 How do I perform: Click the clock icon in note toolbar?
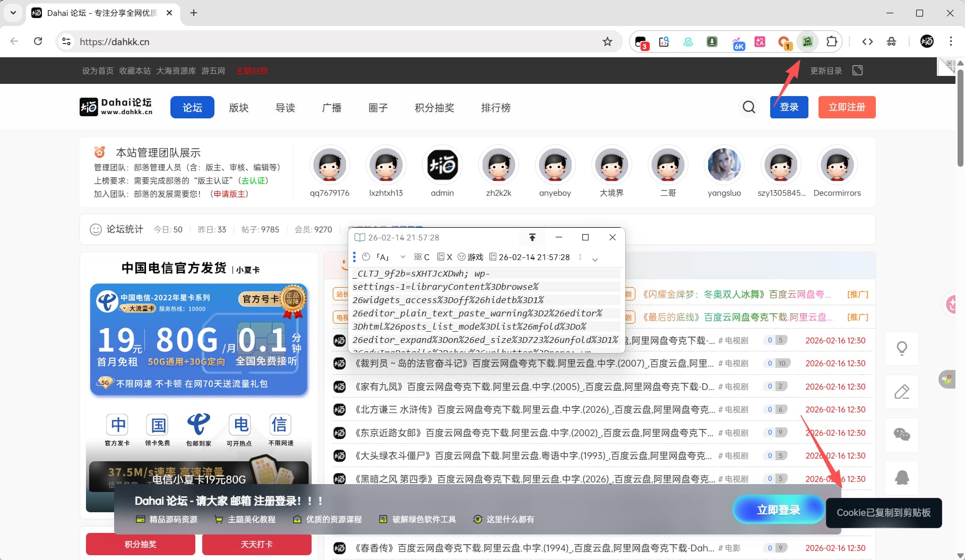[x=366, y=257]
